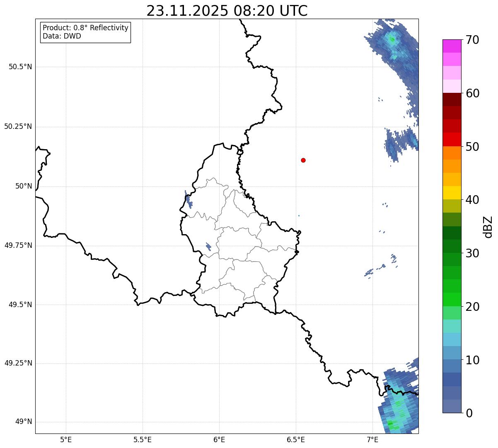
Task: Pick the orange swatch below 50
Action: coord(452,153)
